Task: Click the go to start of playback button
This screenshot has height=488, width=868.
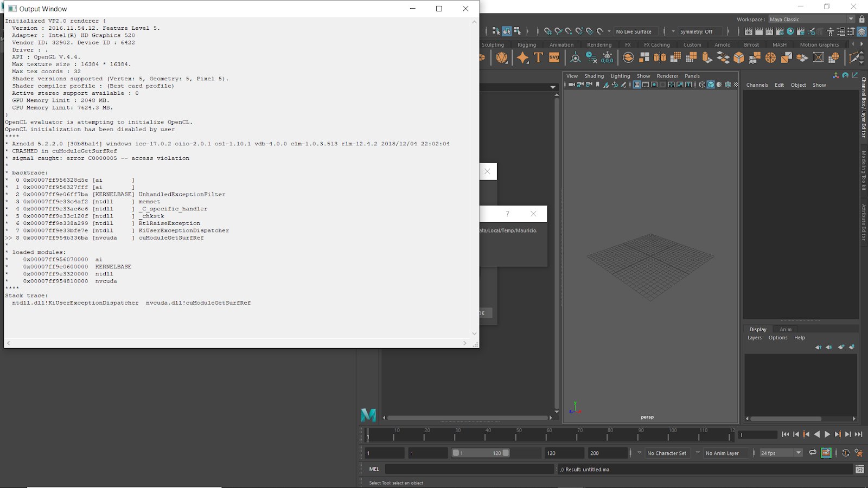Action: 786,434
